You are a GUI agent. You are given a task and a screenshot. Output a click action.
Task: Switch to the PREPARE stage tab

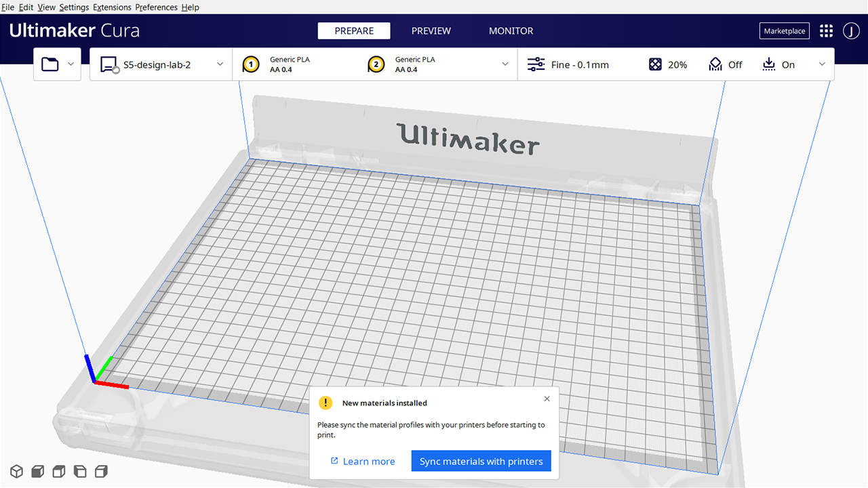pyautogui.click(x=354, y=30)
